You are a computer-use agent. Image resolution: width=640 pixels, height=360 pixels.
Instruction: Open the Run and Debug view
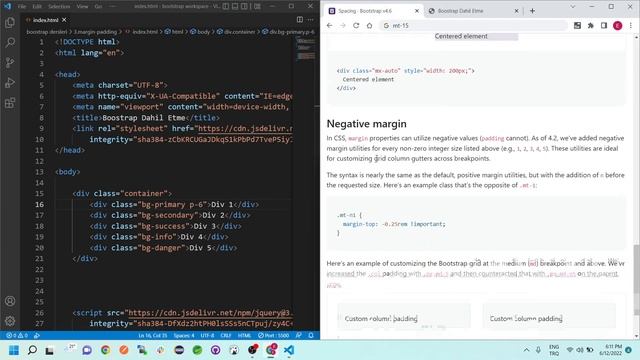[10, 82]
